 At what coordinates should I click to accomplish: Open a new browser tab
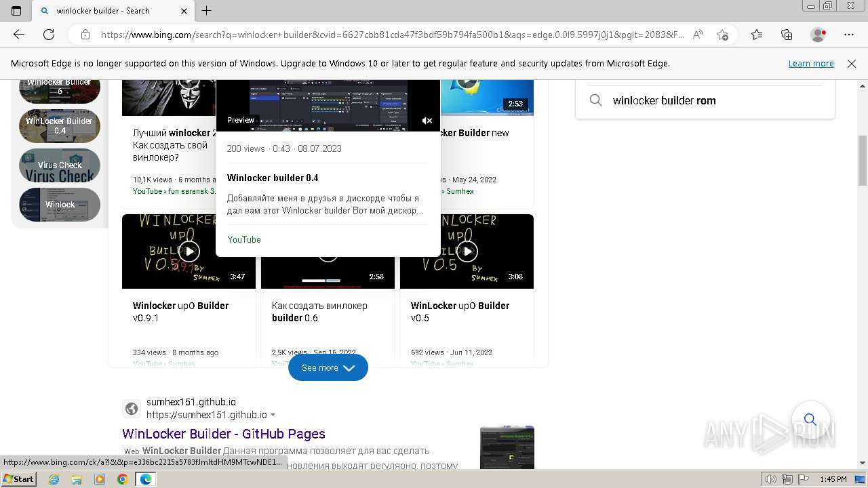click(207, 11)
